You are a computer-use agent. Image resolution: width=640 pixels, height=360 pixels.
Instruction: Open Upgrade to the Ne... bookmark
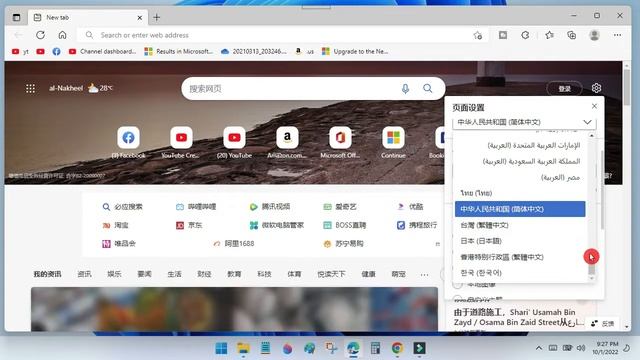coord(355,51)
